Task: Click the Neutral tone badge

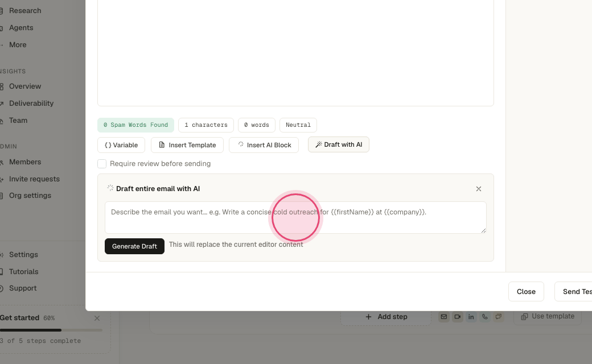Action: (x=298, y=125)
